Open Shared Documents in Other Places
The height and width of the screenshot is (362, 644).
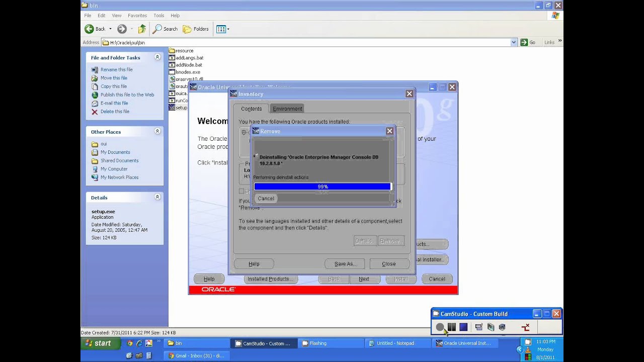[119, 161]
